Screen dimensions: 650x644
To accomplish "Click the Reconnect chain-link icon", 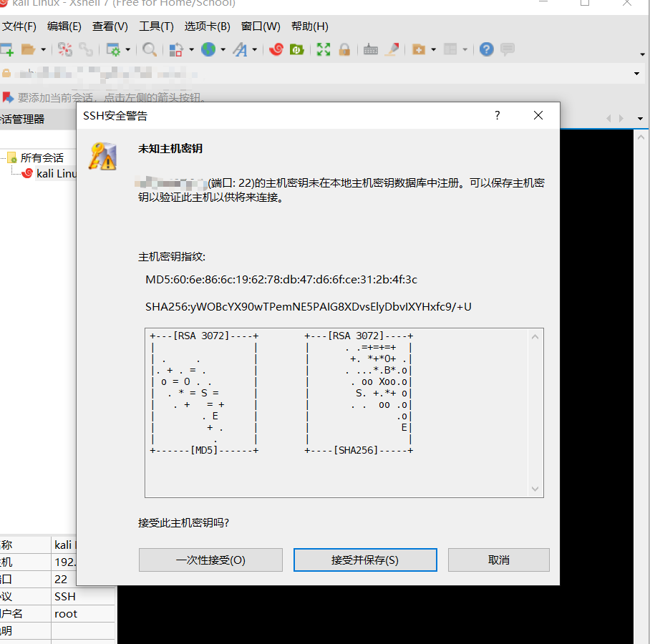I will (x=86, y=49).
